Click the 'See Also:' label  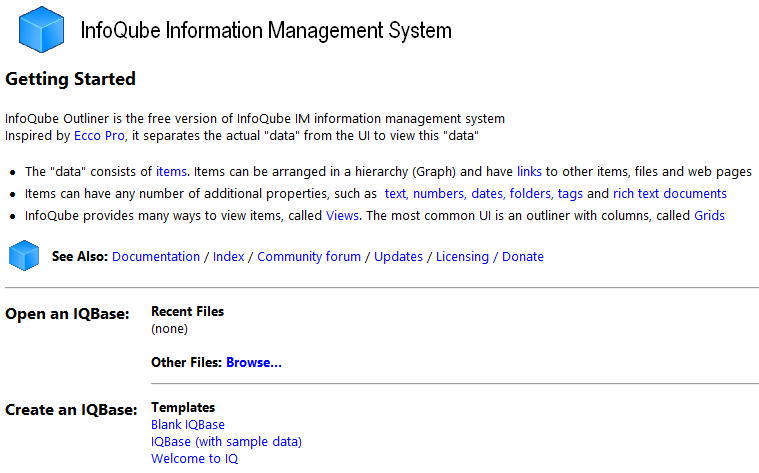(80, 257)
